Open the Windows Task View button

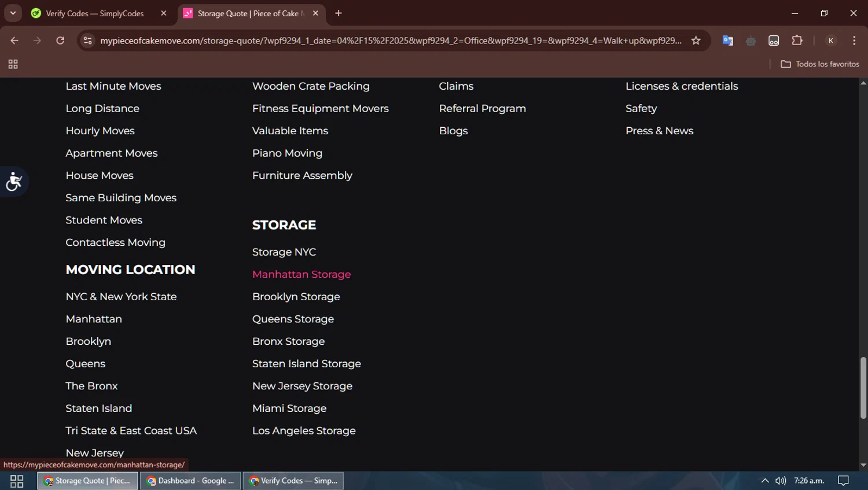pos(17,481)
